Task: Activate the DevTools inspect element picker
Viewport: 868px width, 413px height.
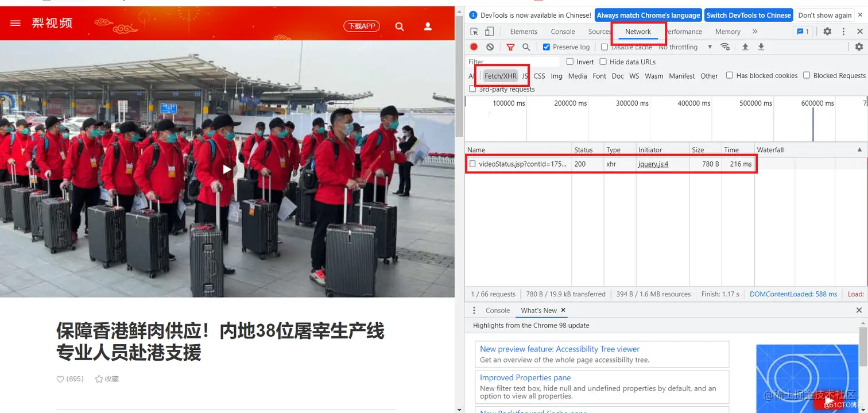Action: point(474,32)
